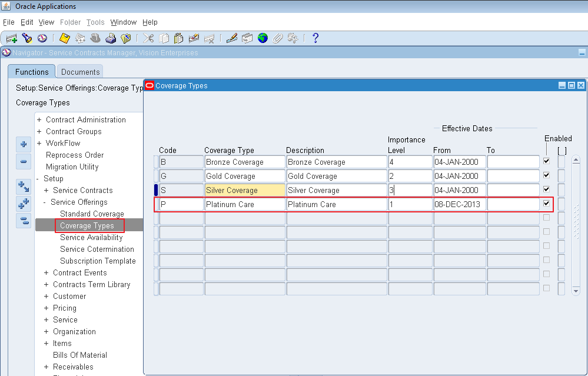This screenshot has width=588, height=376.
Task: Collapse all branches using the double-minus button
Action: pyautogui.click(x=23, y=221)
